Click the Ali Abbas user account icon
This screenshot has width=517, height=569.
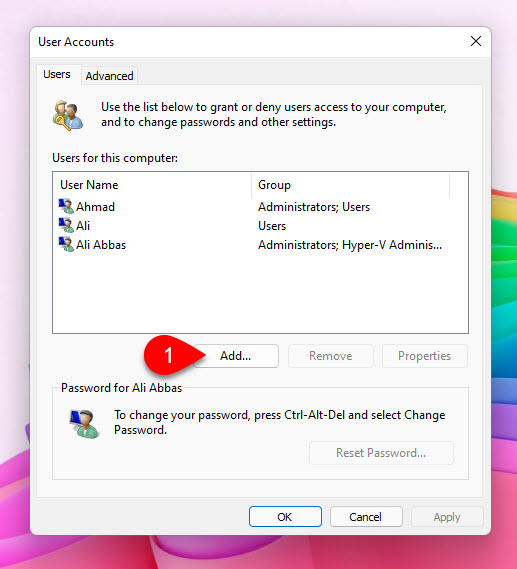66,244
